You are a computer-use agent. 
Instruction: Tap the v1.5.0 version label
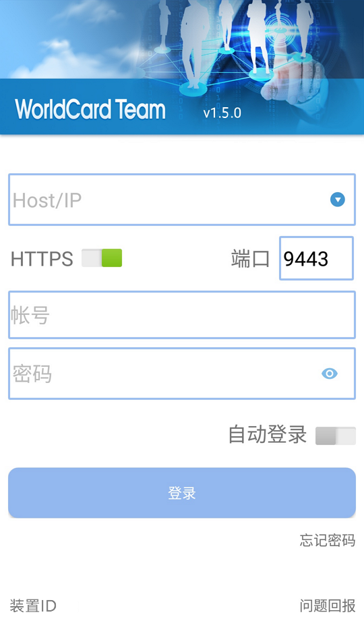(x=222, y=113)
